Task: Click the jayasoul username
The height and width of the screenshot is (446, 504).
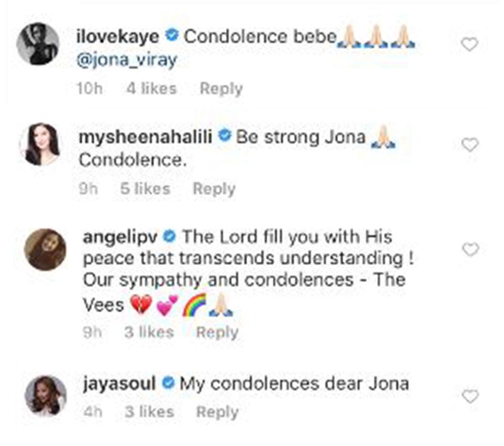Action: [x=120, y=384]
